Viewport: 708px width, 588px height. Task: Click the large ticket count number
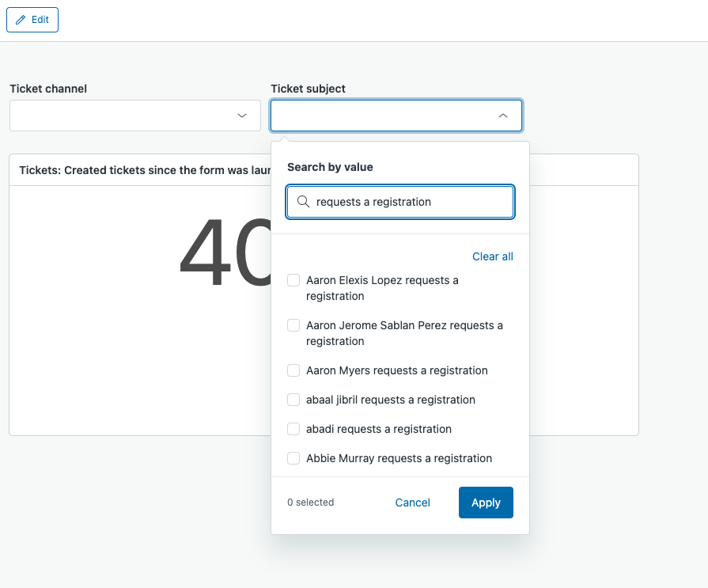click(225, 253)
